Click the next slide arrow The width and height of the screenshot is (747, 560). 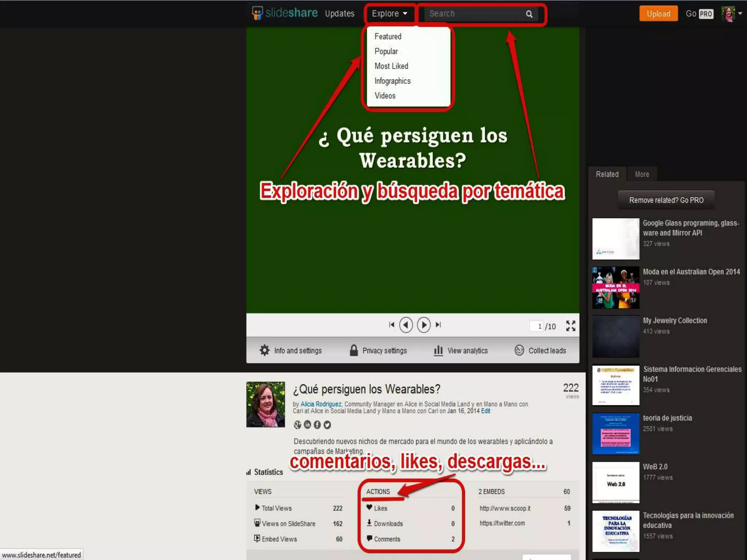(x=423, y=324)
